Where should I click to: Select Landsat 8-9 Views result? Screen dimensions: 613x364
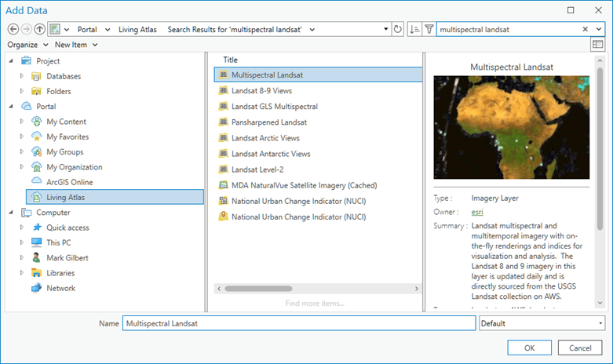click(261, 91)
